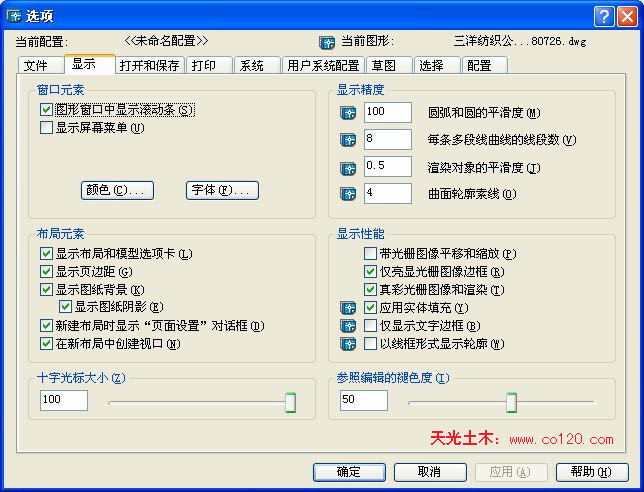Click the 十字光标大小 slider handle
The width and height of the screenshot is (644, 492).
coord(290,402)
